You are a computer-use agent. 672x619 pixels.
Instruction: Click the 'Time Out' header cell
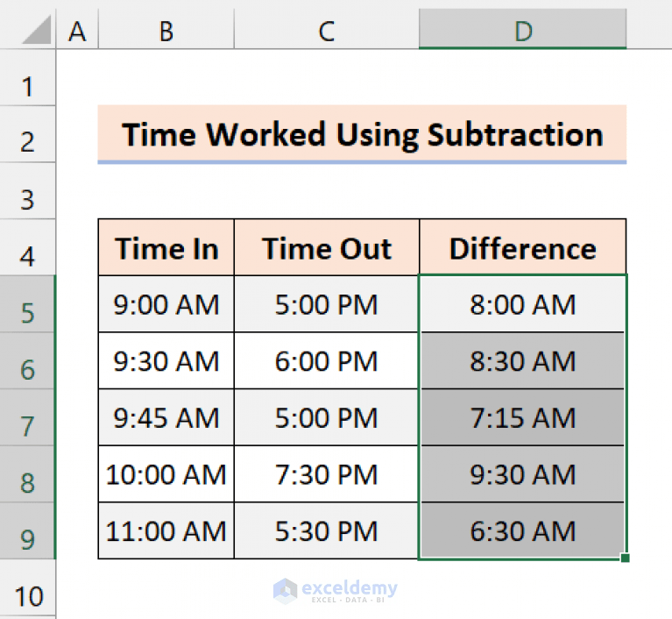(x=327, y=247)
